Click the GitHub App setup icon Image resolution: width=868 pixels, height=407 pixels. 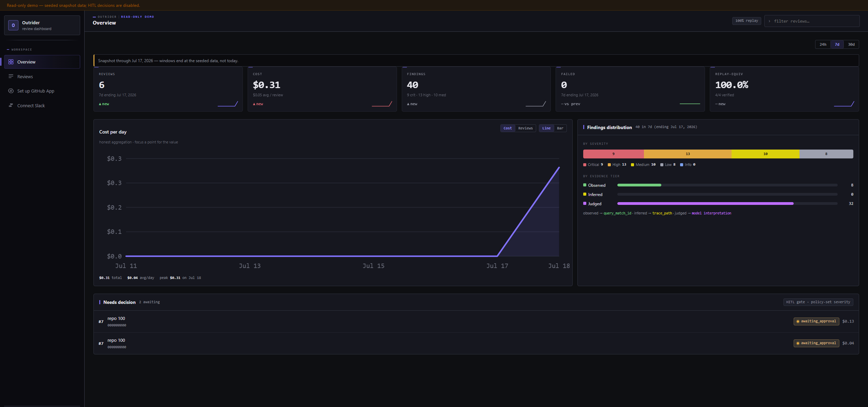pyautogui.click(x=11, y=91)
